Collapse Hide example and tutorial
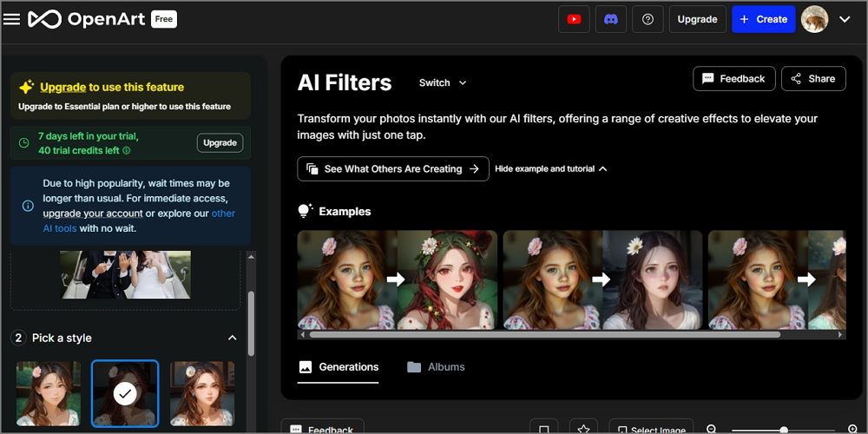868x434 pixels. [x=551, y=169]
